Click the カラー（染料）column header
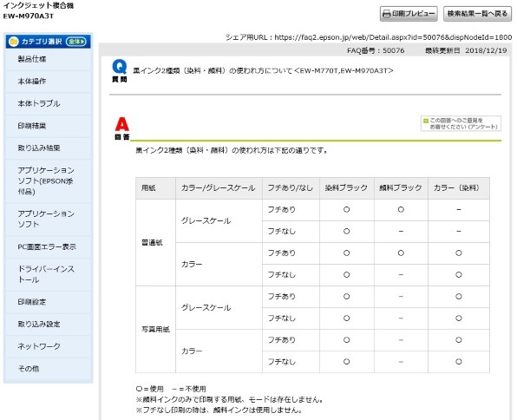The width and height of the screenshot is (517, 420). click(x=459, y=188)
